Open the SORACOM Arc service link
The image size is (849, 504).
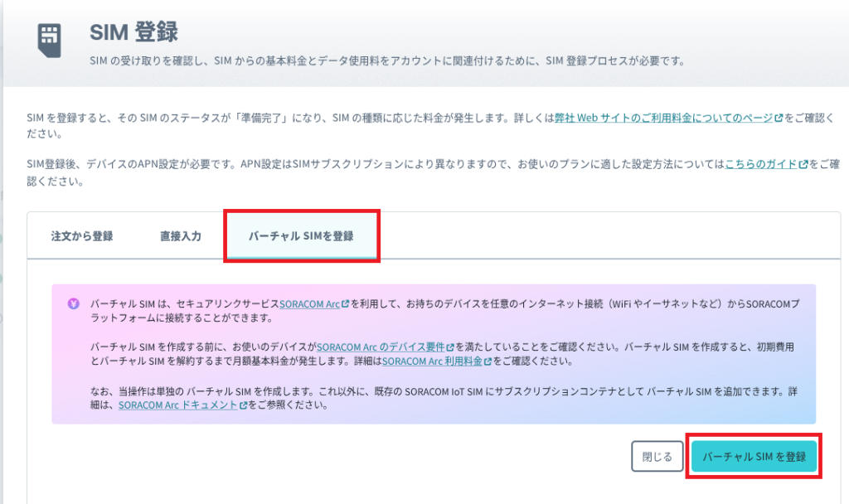[309, 304]
